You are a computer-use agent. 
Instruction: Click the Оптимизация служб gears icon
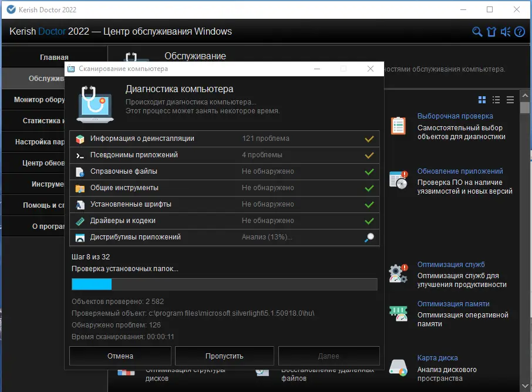(x=398, y=273)
